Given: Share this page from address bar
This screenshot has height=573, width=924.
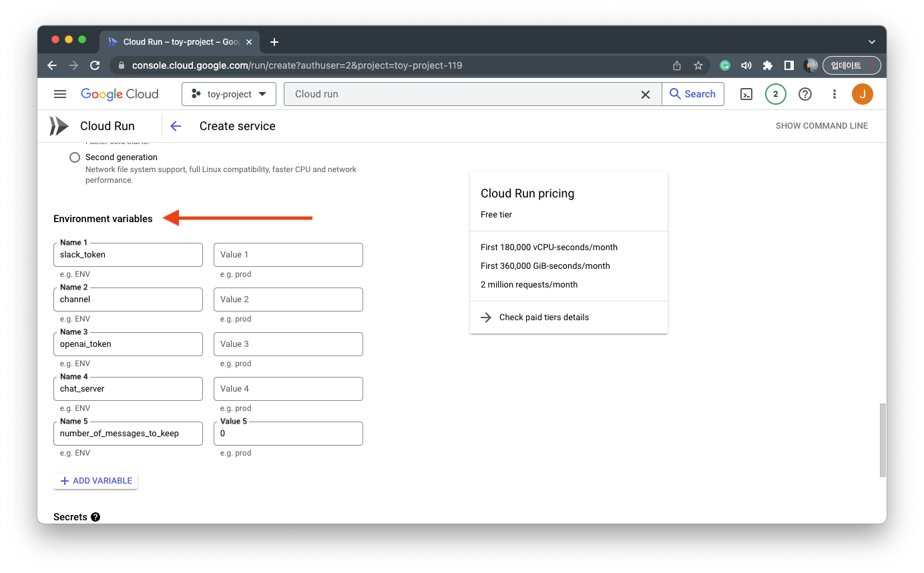Looking at the screenshot, I should [677, 65].
